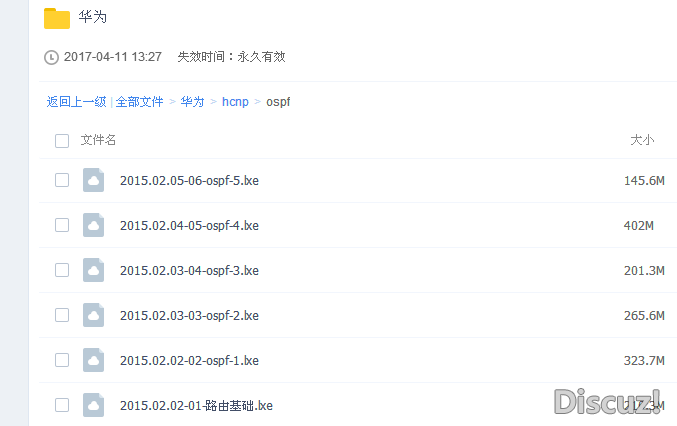
Task: Open 全部文件 breadcrumb link
Action: point(139,102)
